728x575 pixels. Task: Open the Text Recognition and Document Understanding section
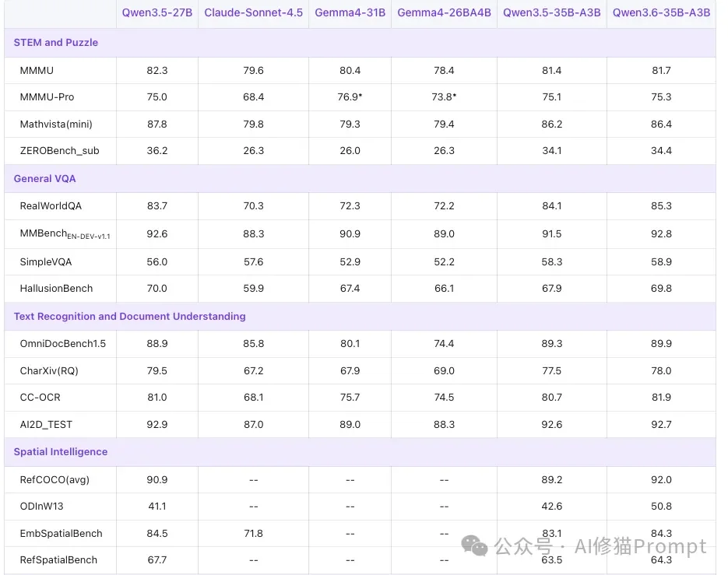pos(129,316)
